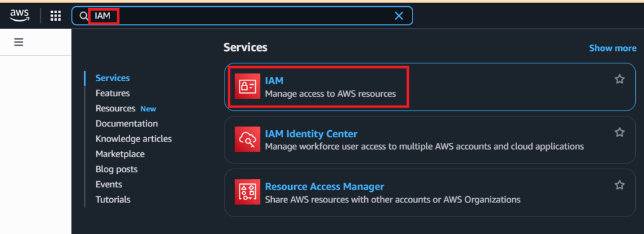Click the IAM Identity Center icon
The height and width of the screenshot is (234, 644).
coord(248,139)
